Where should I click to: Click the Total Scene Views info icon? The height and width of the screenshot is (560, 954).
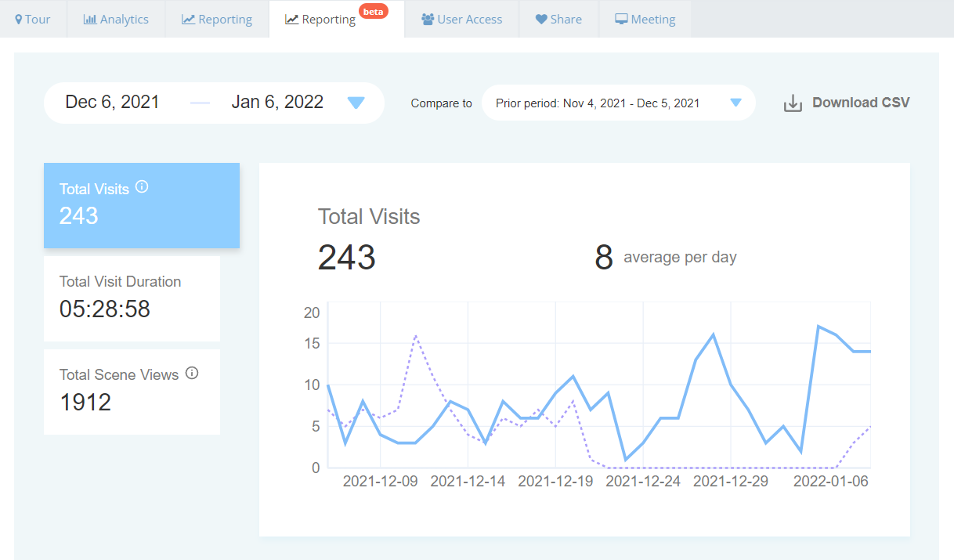[192, 373]
